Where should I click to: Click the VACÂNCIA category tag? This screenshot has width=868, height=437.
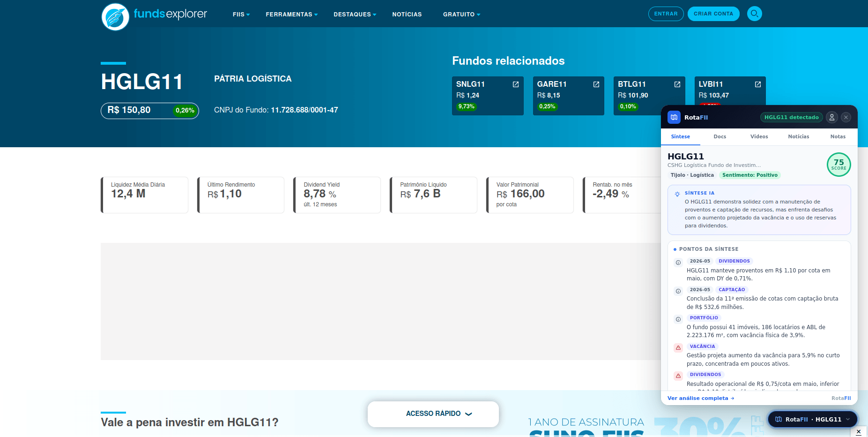coord(702,347)
